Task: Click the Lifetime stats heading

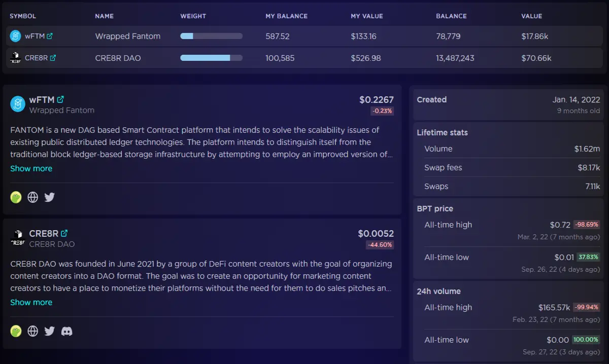Action: tap(443, 132)
